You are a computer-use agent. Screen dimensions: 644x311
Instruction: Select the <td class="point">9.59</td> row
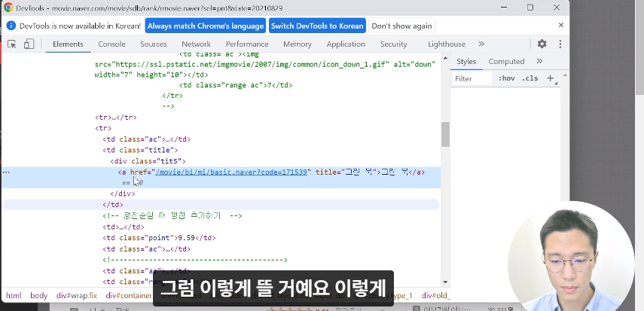coord(159,238)
